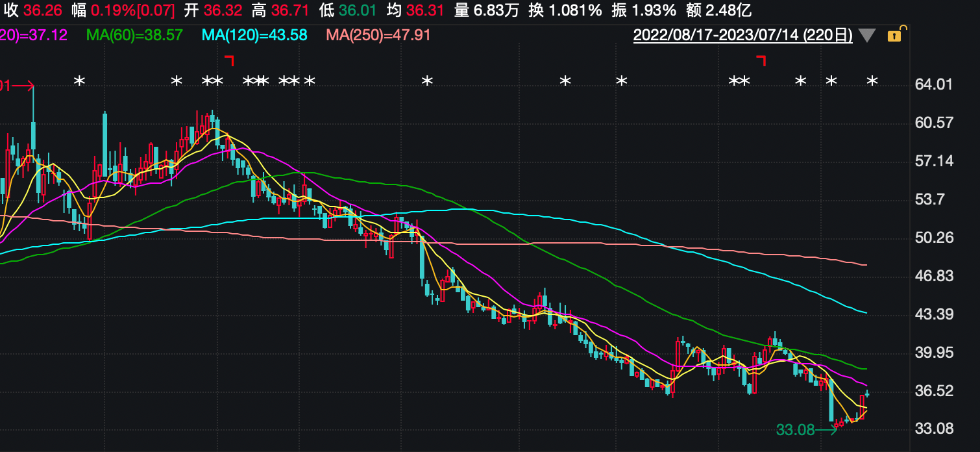Screen dimensions: 980x452
Task: Click the 额 2.48亿 turnover amount field
Action: click(x=719, y=10)
